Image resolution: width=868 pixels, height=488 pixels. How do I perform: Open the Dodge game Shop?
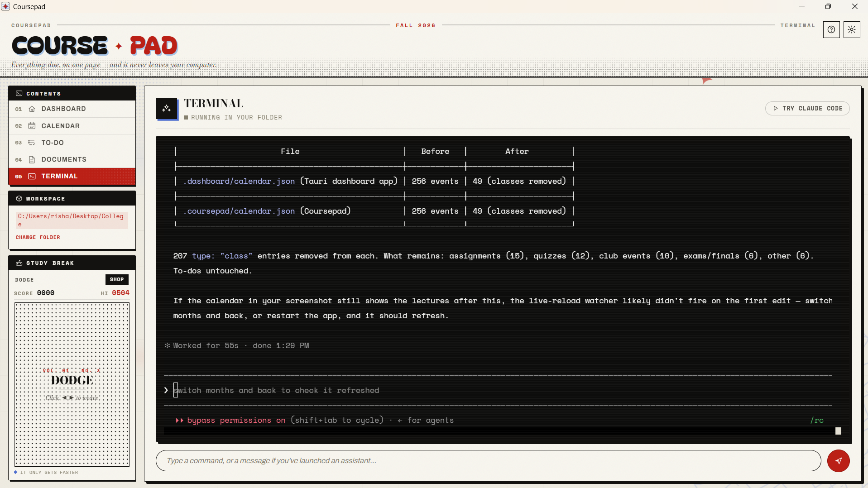point(117,279)
